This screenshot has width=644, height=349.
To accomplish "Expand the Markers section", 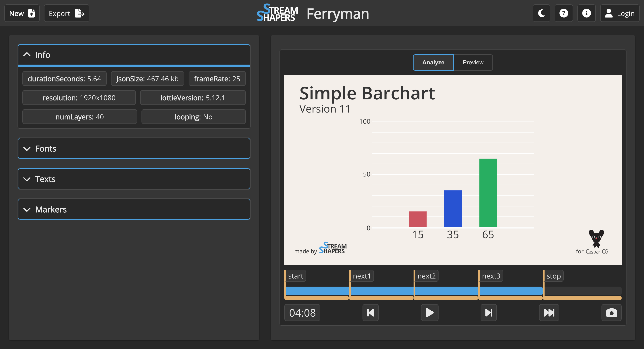I will (134, 209).
